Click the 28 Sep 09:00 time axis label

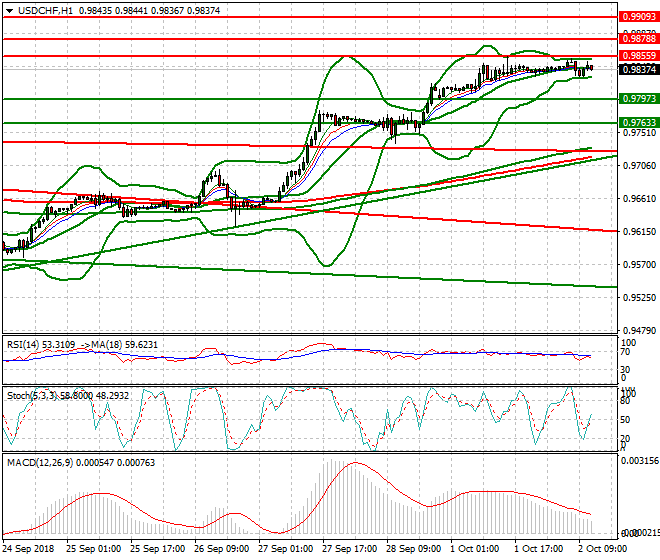click(413, 549)
